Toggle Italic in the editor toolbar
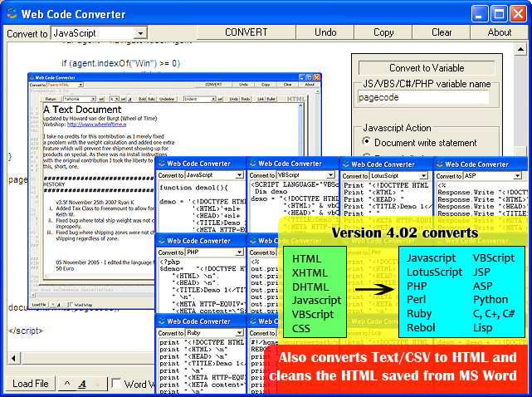The height and width of the screenshot is (397, 532). coord(151,99)
